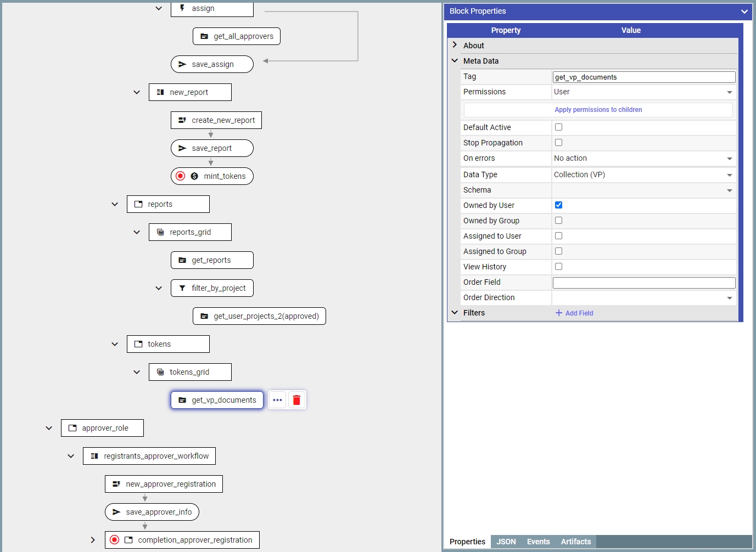Click the filter funnel icon on filter_by_project
The height and width of the screenshot is (552, 756).
coord(182,288)
